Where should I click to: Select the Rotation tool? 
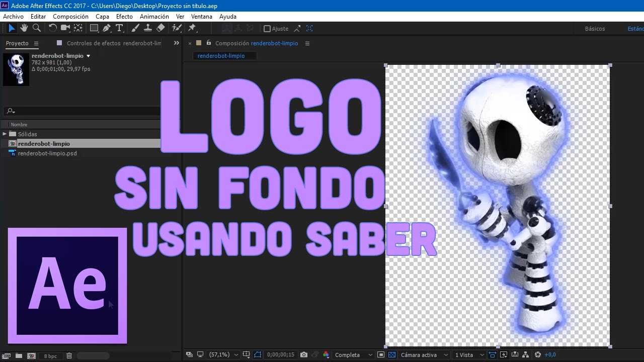(53, 28)
